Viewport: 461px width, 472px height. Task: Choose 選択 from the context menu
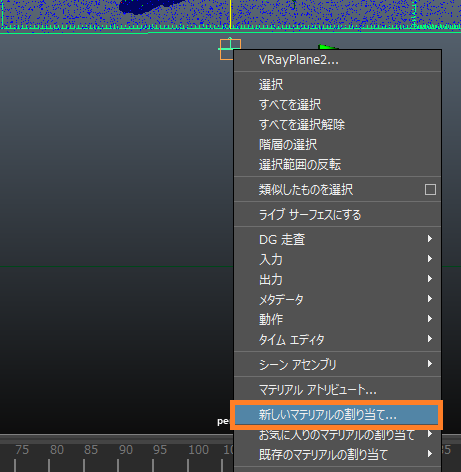click(337, 85)
